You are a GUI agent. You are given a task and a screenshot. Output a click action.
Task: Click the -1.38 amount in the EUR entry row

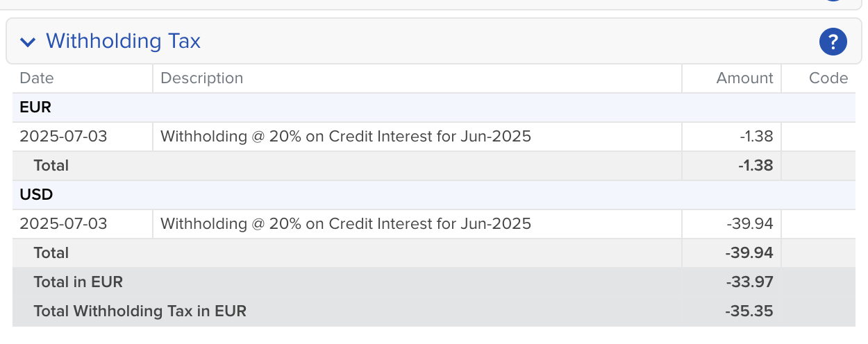(x=756, y=137)
